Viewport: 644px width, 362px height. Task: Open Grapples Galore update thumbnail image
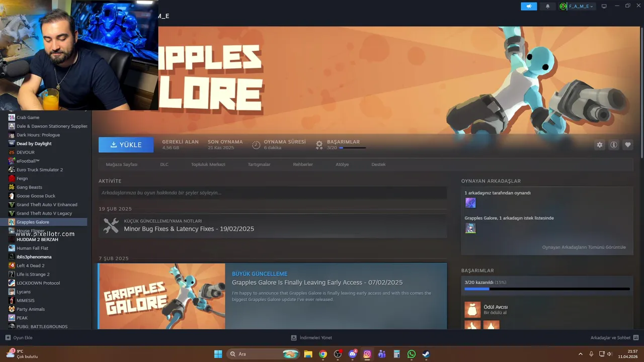click(x=162, y=296)
